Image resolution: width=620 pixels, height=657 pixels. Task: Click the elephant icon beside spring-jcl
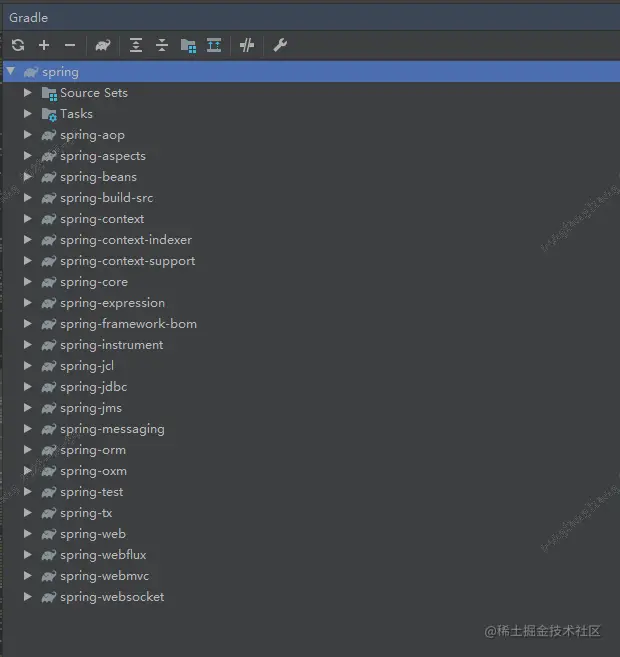tap(49, 366)
